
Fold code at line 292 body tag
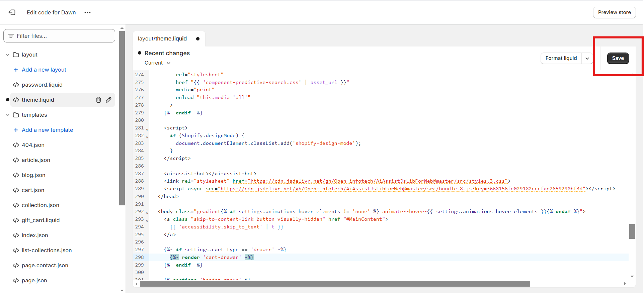coord(147,213)
